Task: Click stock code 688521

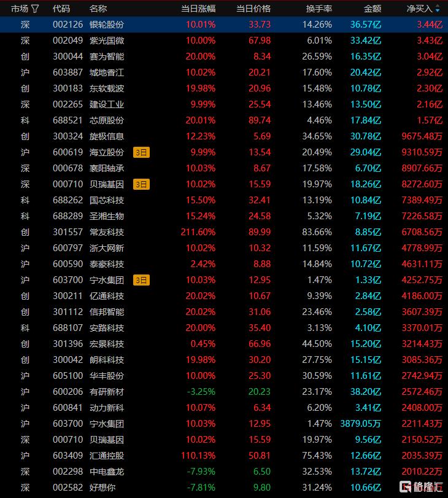Action: click(68, 120)
